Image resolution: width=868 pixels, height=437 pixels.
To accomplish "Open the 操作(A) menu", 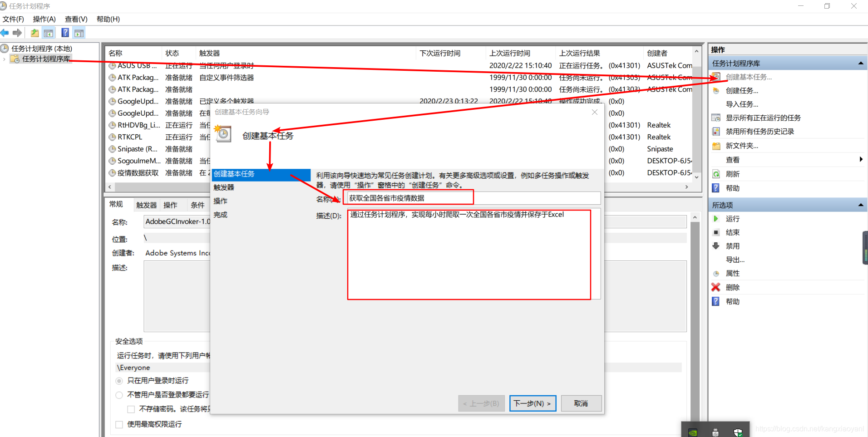I will (44, 19).
